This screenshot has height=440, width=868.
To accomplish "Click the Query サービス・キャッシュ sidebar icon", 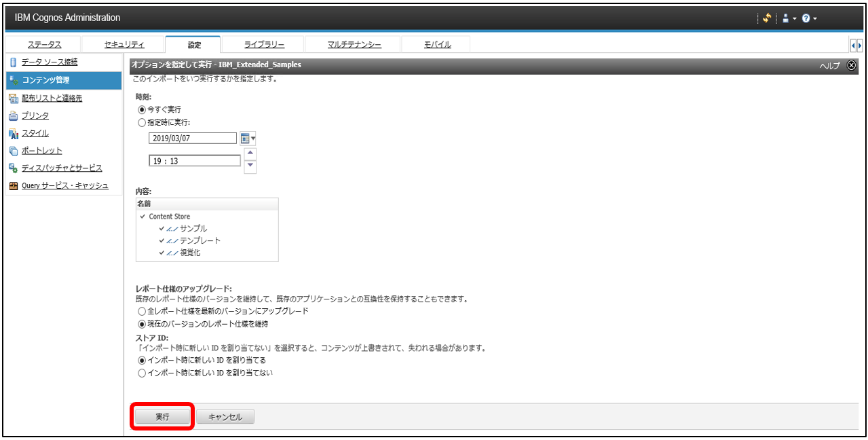I will point(14,185).
